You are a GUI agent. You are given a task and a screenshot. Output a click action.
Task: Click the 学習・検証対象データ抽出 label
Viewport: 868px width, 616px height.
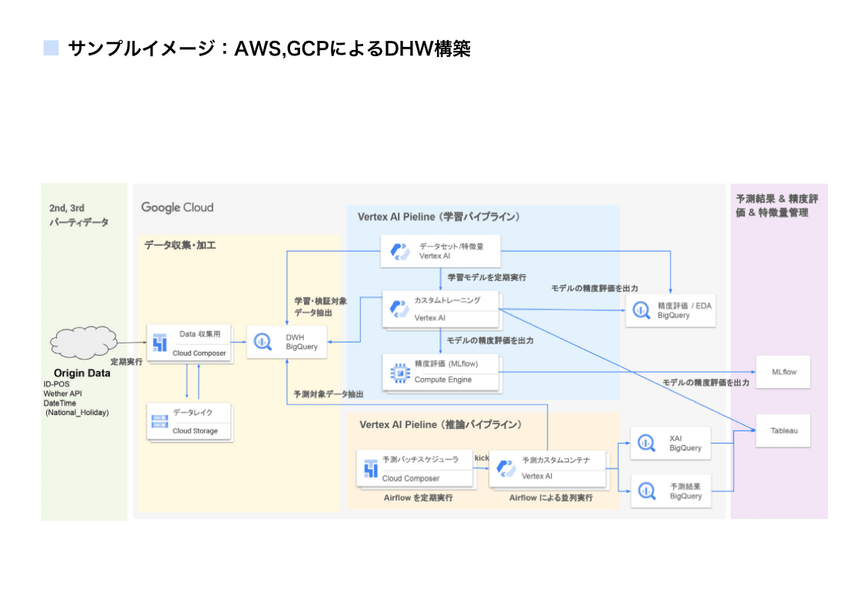pos(321,307)
